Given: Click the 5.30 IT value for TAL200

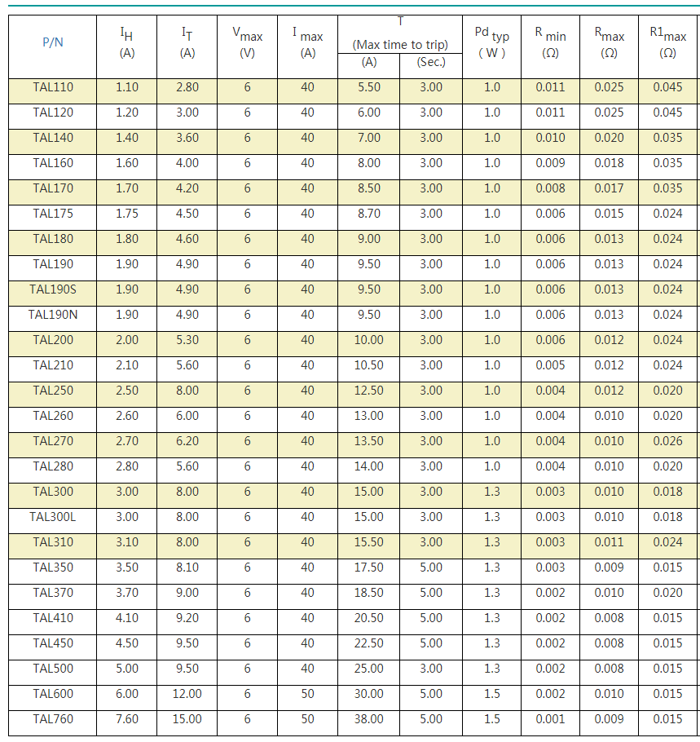Looking at the screenshot, I should (x=187, y=340).
